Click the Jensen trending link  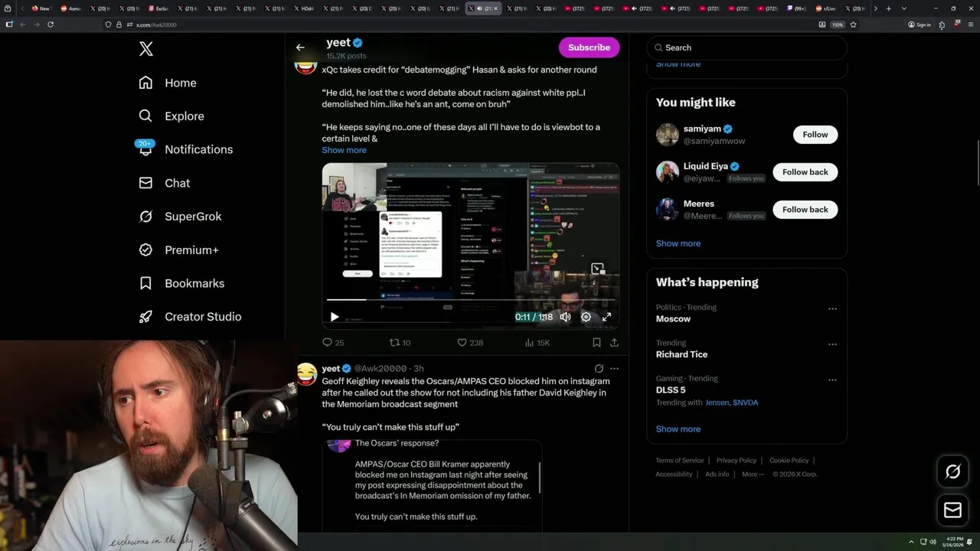717,403
